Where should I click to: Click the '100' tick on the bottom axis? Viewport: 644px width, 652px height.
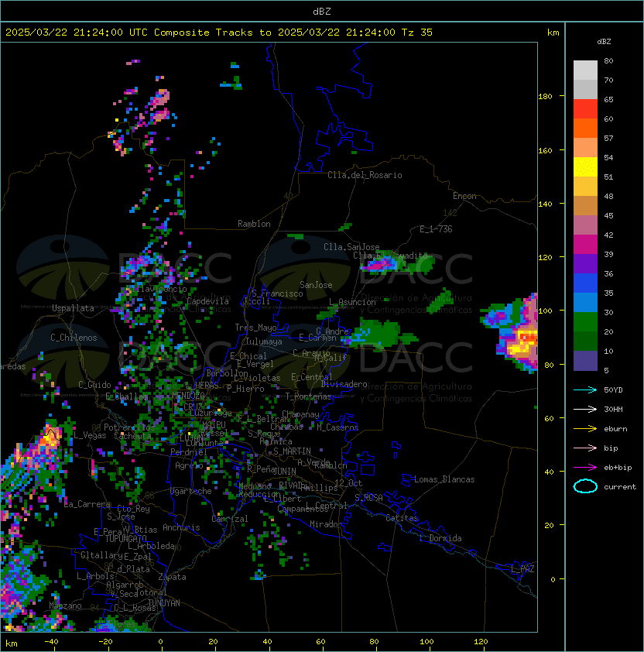tap(426, 642)
